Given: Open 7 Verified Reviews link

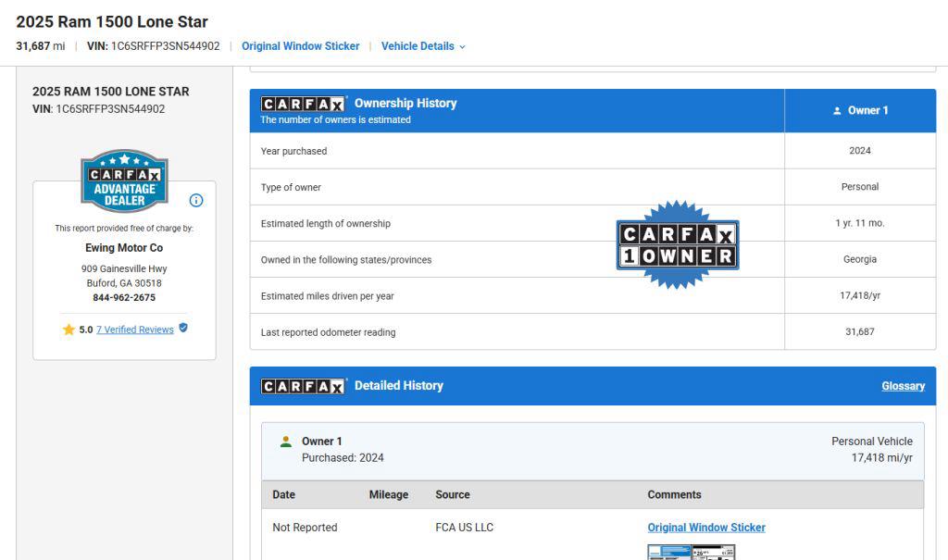Looking at the screenshot, I should [135, 330].
